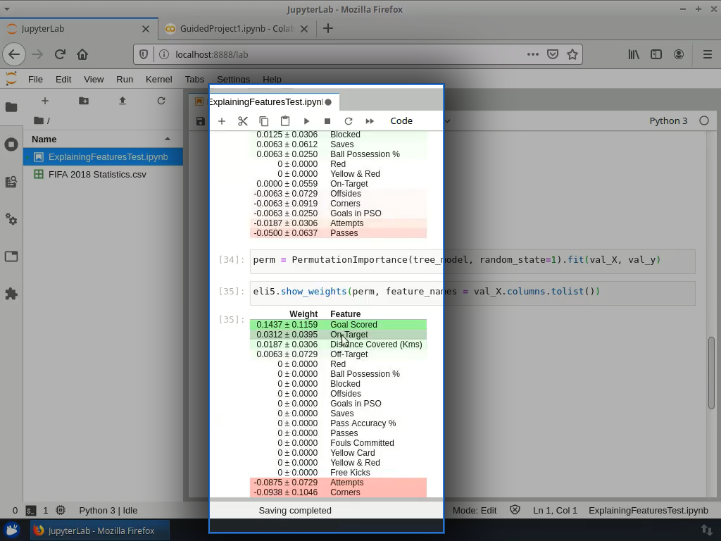Screen dimensions: 721x541
Task: Click the Upload Files icon
Action: click(x=122, y=101)
